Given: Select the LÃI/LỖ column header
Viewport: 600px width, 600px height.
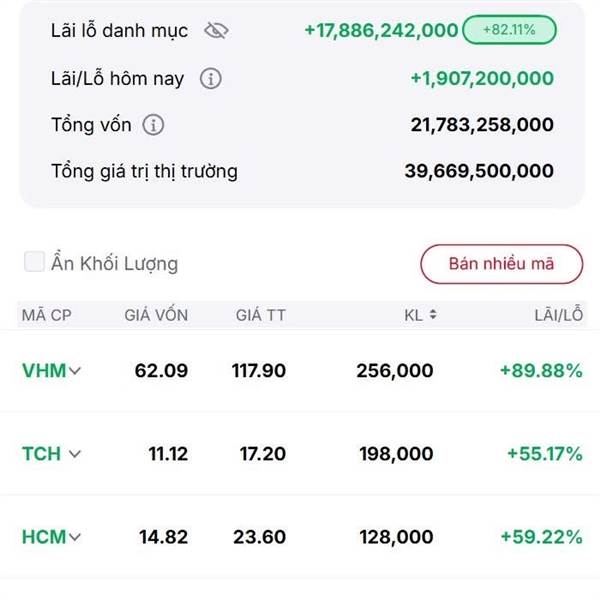Looking at the screenshot, I should pos(559,315).
